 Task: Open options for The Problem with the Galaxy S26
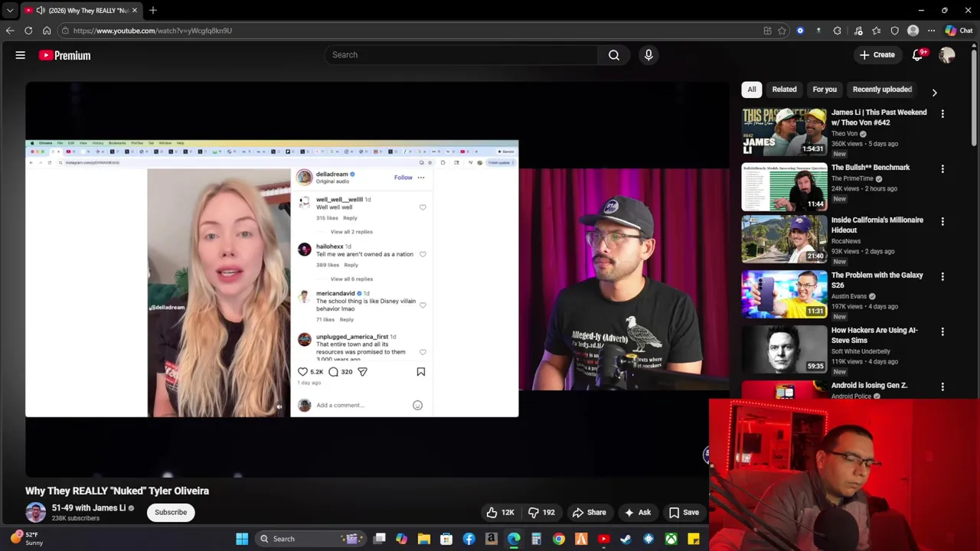(942, 277)
